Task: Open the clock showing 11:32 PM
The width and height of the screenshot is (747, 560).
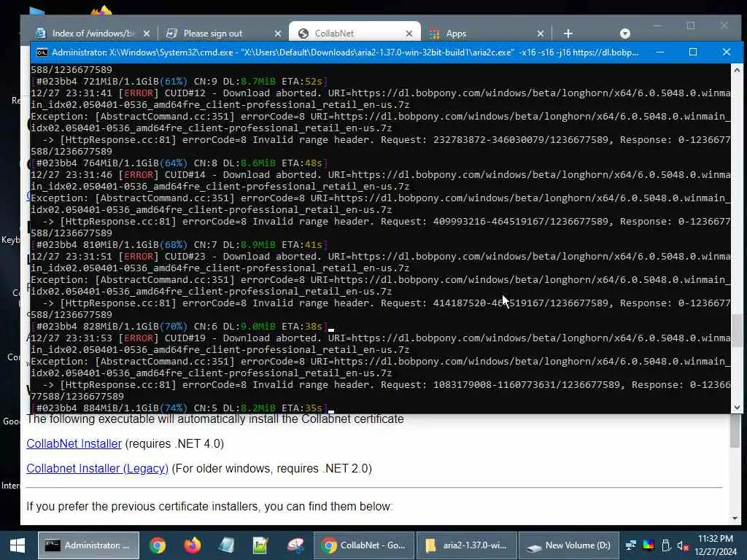Action: click(716, 545)
